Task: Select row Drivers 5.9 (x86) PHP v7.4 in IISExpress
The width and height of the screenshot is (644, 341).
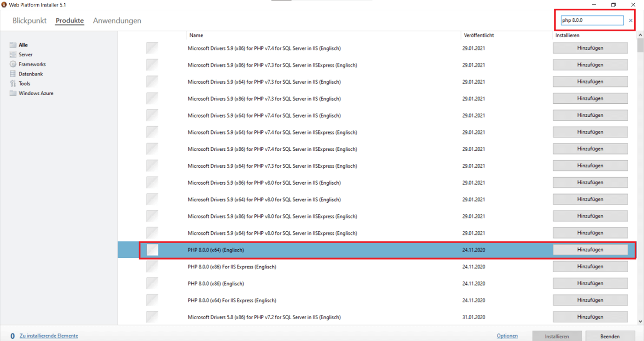Action: click(376, 149)
